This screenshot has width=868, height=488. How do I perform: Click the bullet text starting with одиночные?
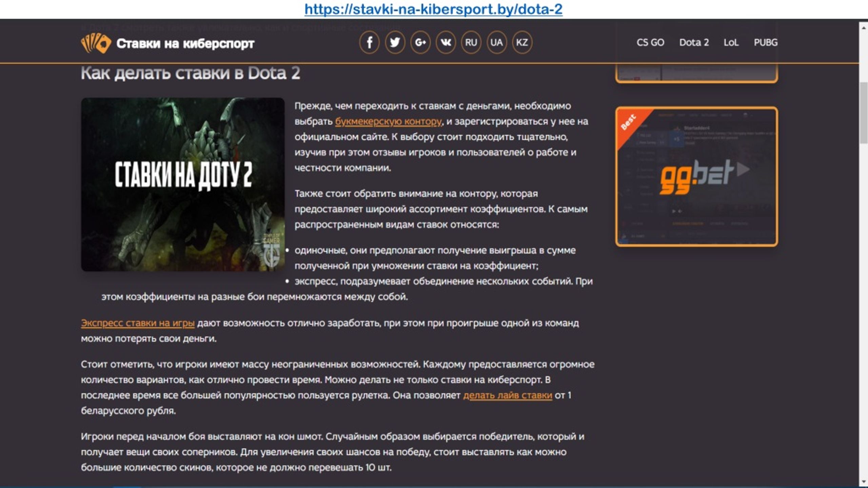tap(435, 258)
